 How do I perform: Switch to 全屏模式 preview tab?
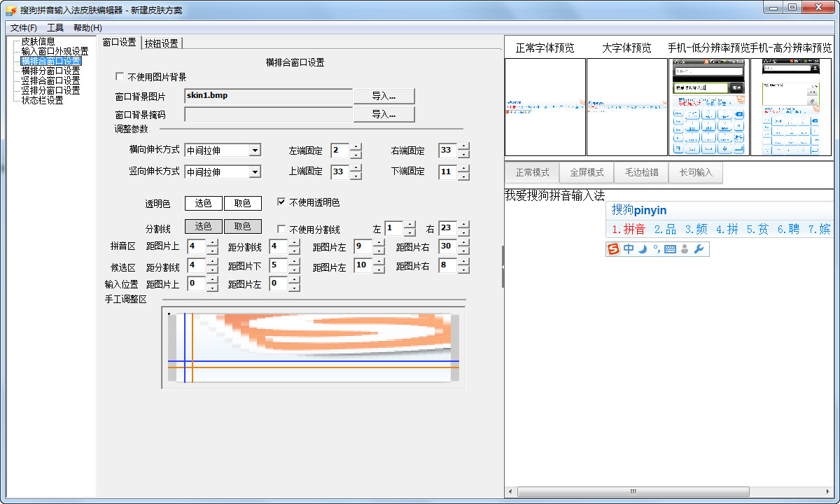587,172
